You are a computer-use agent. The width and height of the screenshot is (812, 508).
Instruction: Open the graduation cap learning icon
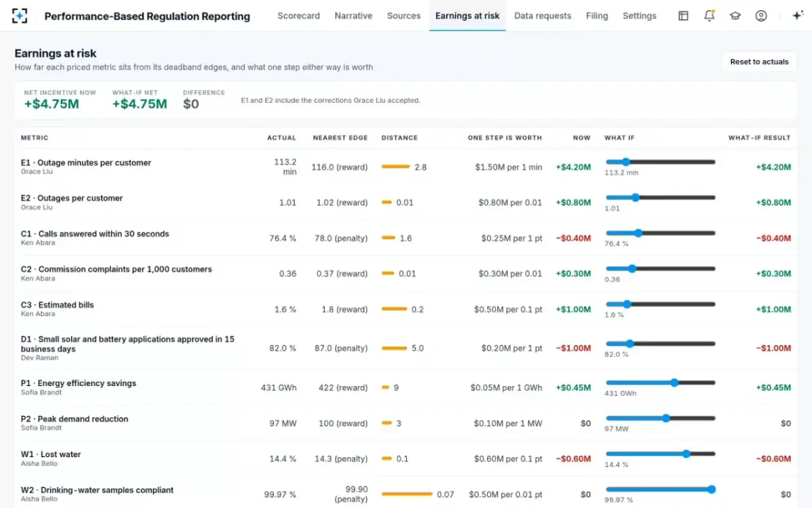tap(735, 16)
